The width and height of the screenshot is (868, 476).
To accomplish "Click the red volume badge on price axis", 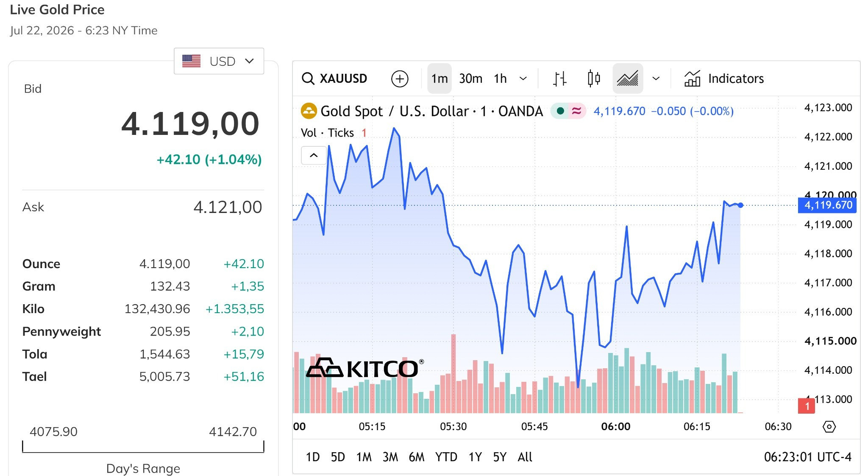I will [806, 406].
